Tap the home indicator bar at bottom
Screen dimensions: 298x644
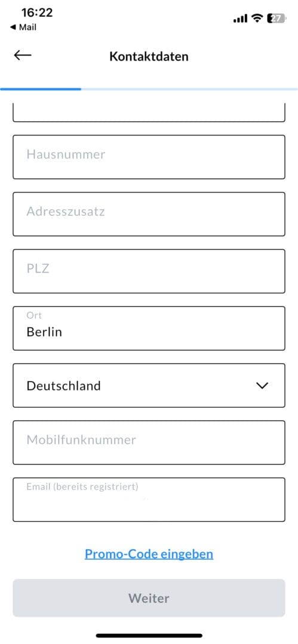(x=149, y=636)
